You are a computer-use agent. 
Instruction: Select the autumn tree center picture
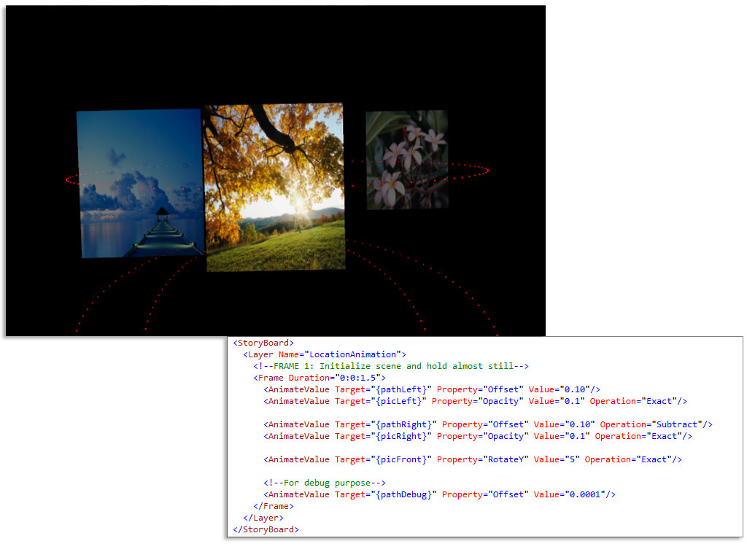(274, 187)
